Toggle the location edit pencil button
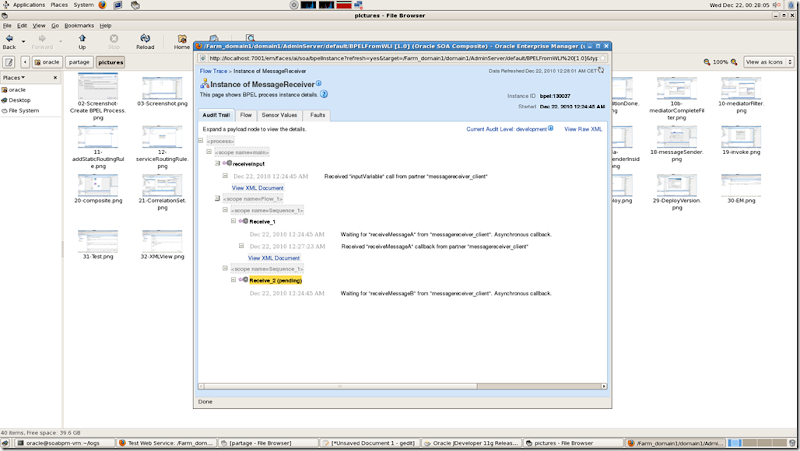 (9, 62)
